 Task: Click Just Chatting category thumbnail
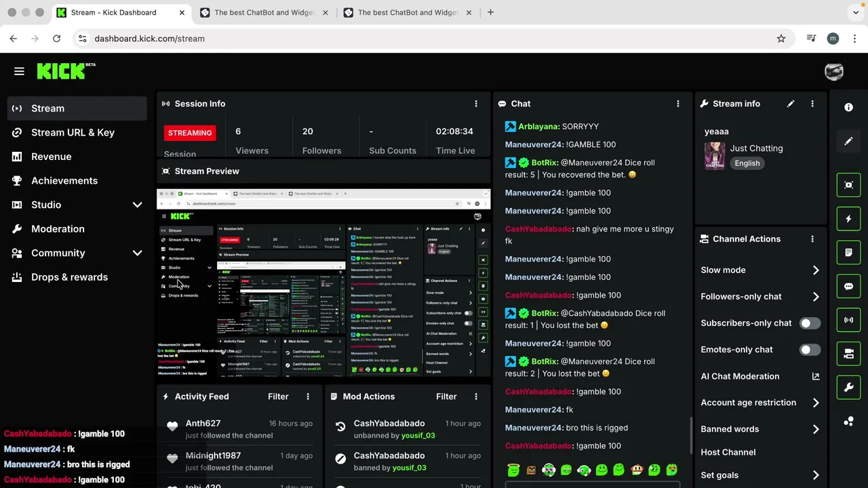[x=715, y=155]
